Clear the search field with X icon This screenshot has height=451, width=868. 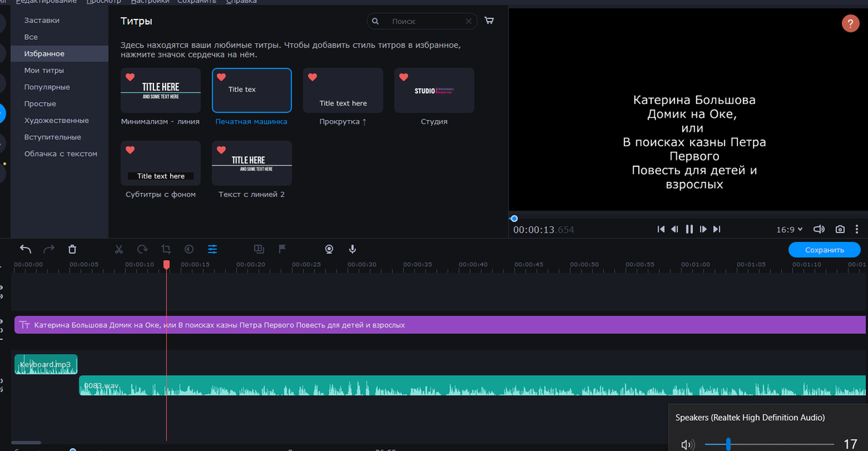pyautogui.click(x=469, y=22)
